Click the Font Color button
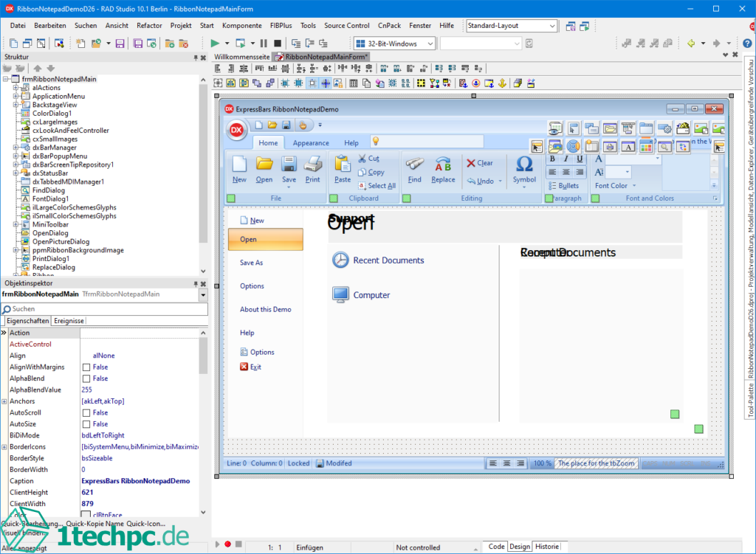756x554 pixels. [x=611, y=186]
